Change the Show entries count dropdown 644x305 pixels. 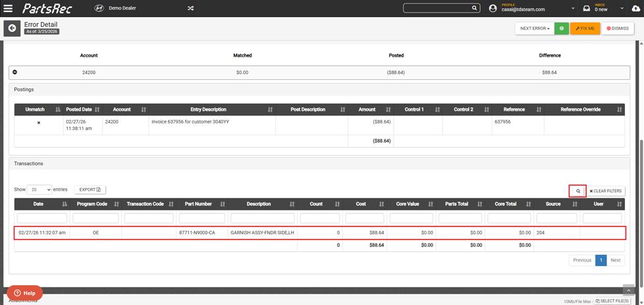click(x=39, y=189)
